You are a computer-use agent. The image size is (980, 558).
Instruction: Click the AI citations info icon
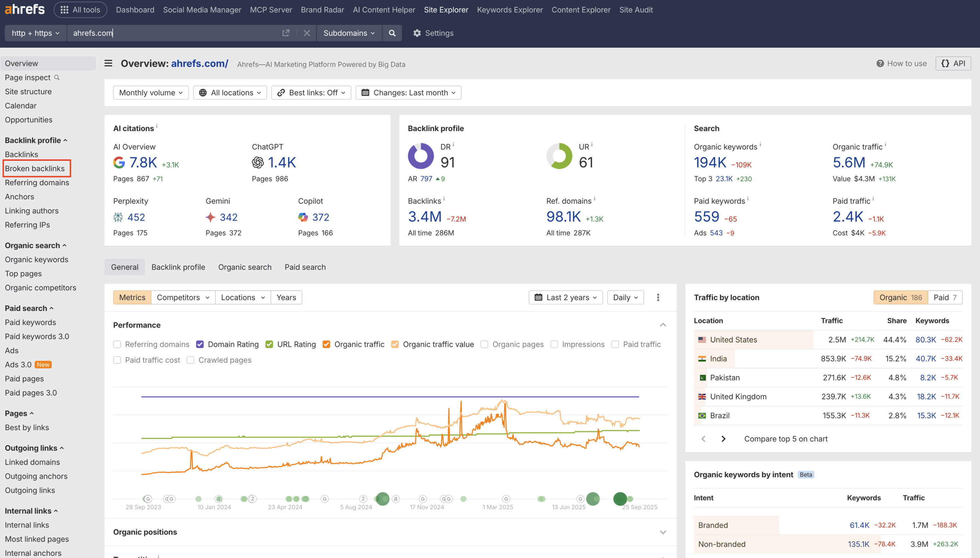pos(157,126)
